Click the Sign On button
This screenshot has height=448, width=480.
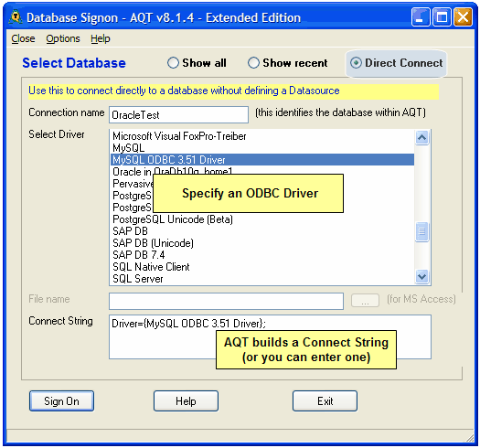[x=61, y=400]
